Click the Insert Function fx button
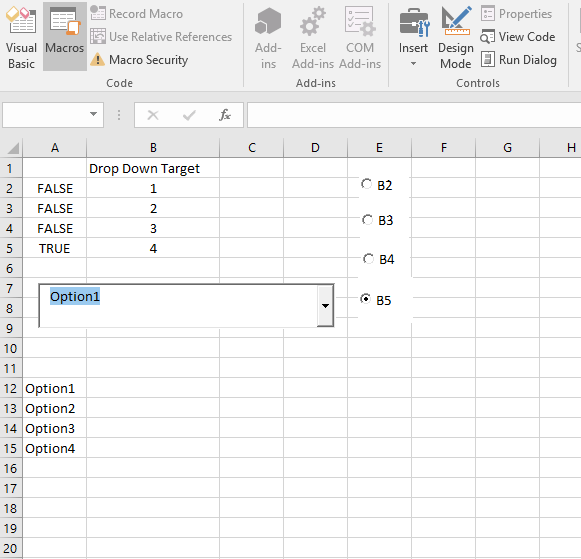 coord(225,115)
